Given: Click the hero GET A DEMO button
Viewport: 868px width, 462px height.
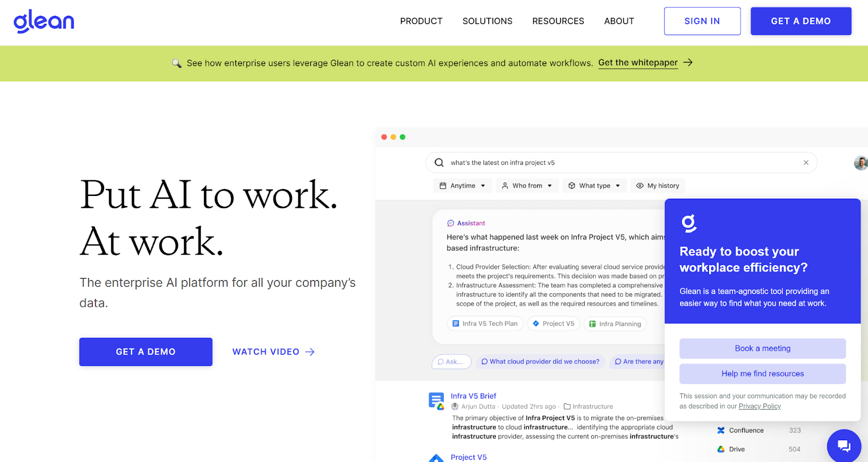Looking at the screenshot, I should (145, 352).
